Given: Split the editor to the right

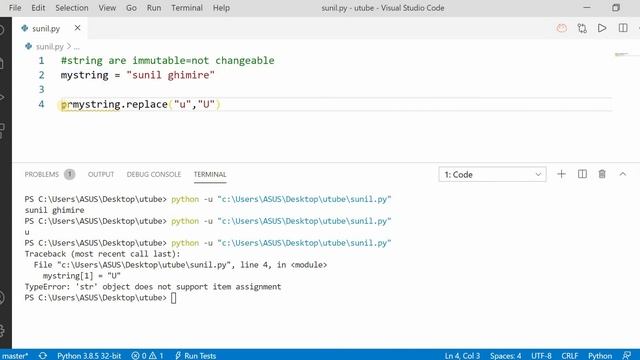Looking at the screenshot, I should pos(623,28).
